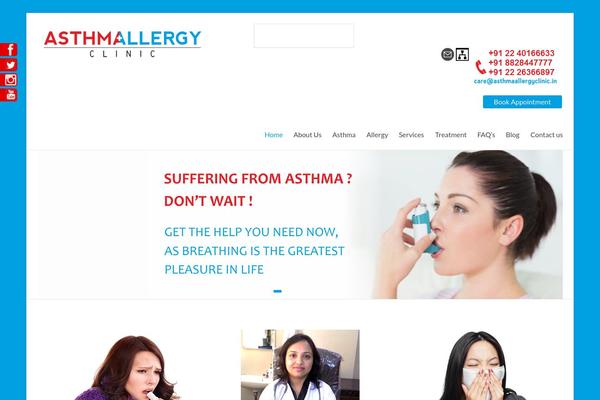This screenshot has height=400, width=600.
Task: Open the Contact us menu item
Action: pyautogui.click(x=546, y=135)
